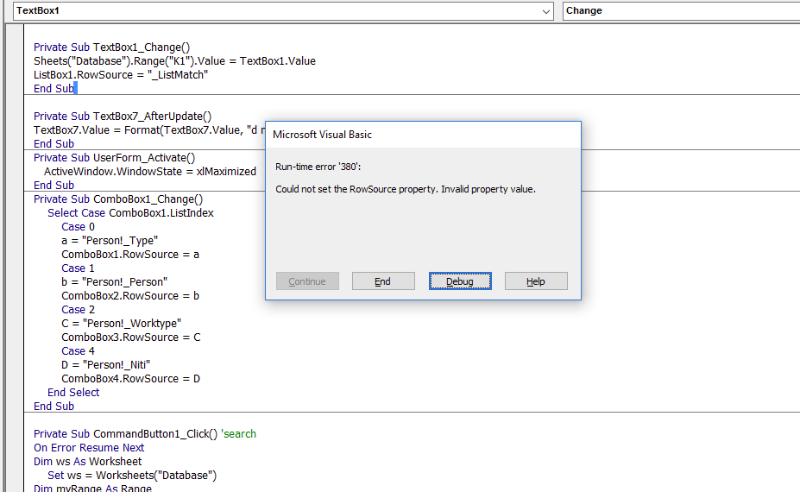Click the grayed-out Continue button
The height and width of the screenshot is (492, 800).
click(308, 281)
